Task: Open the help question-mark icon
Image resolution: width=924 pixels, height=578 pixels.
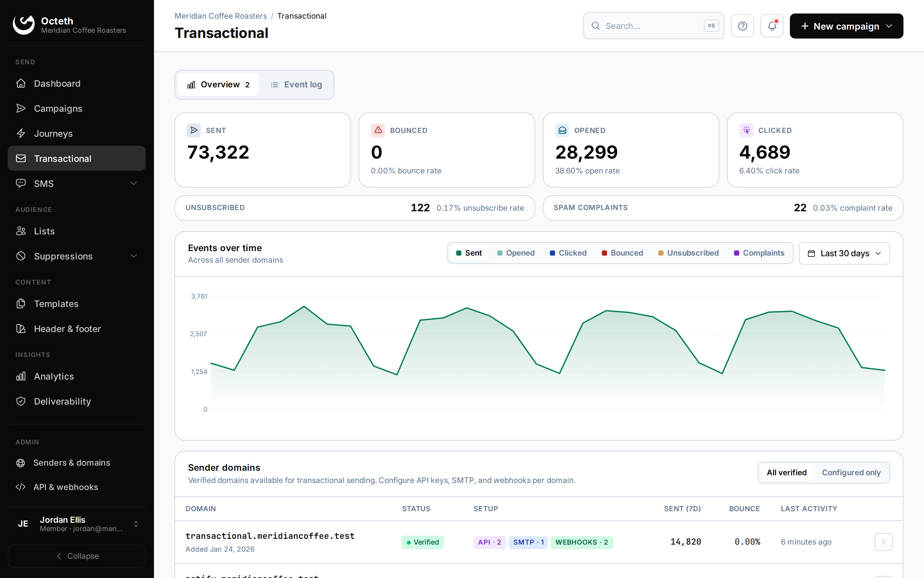Action: 742,26
